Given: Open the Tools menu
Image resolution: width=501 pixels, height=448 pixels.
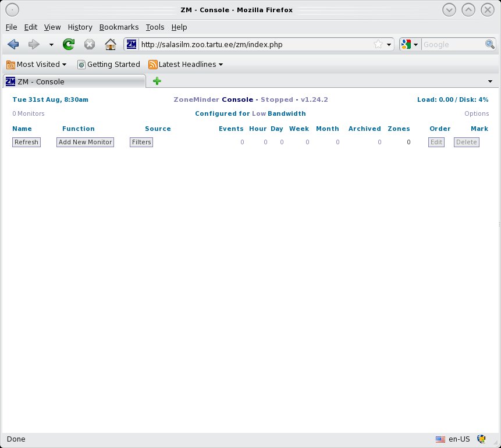Looking at the screenshot, I should coord(155,27).
